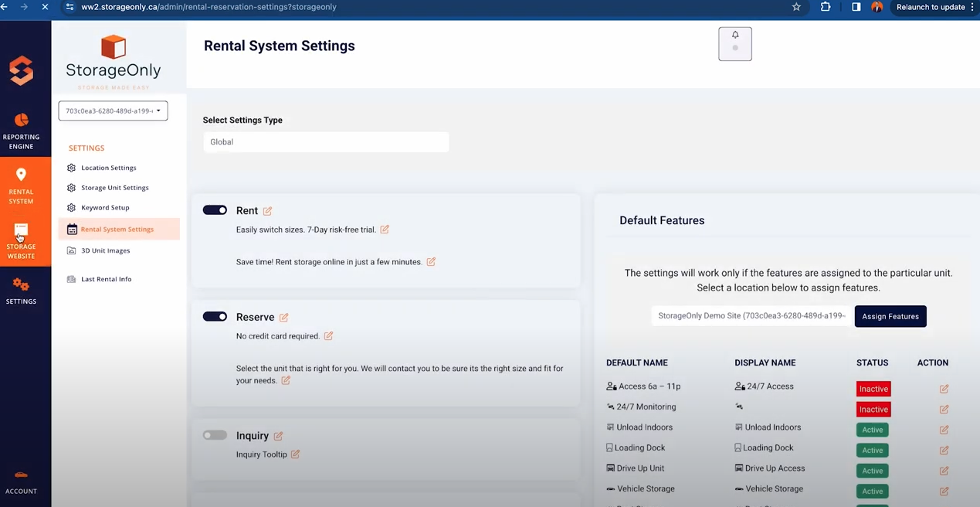
Task: Enable the Inquiry switch
Action: (215, 435)
